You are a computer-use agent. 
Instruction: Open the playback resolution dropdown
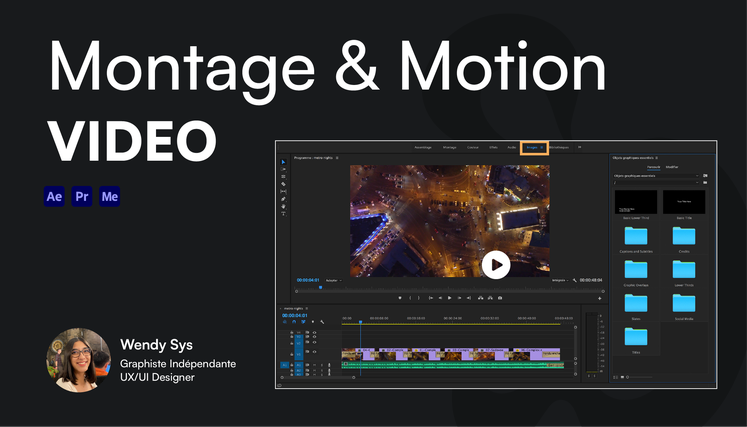click(x=560, y=281)
